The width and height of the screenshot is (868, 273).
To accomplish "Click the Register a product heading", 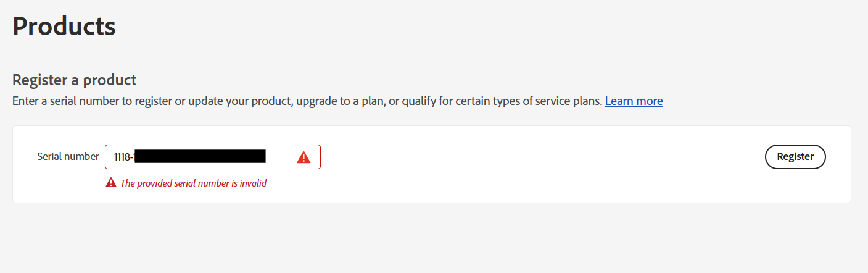I will pyautogui.click(x=74, y=80).
